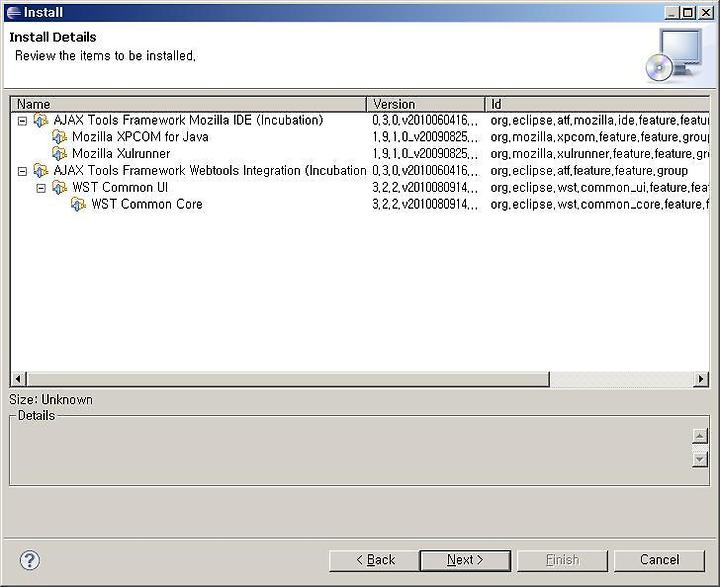
Task: Sort by the Name column header
Action: click(x=189, y=104)
